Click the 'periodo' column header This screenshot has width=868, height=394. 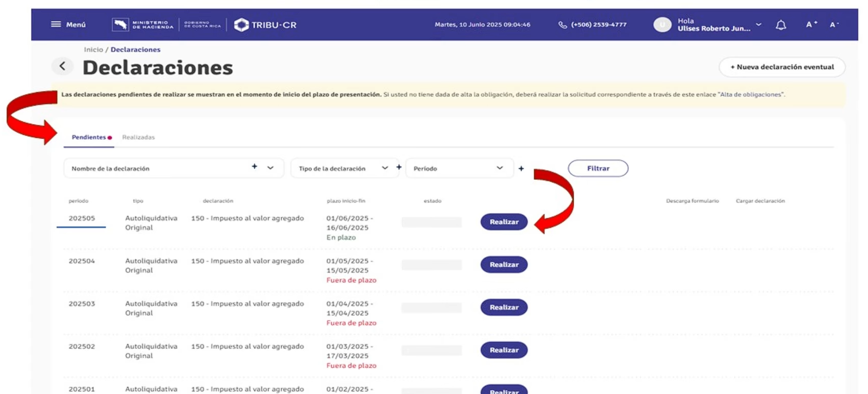[x=78, y=201]
